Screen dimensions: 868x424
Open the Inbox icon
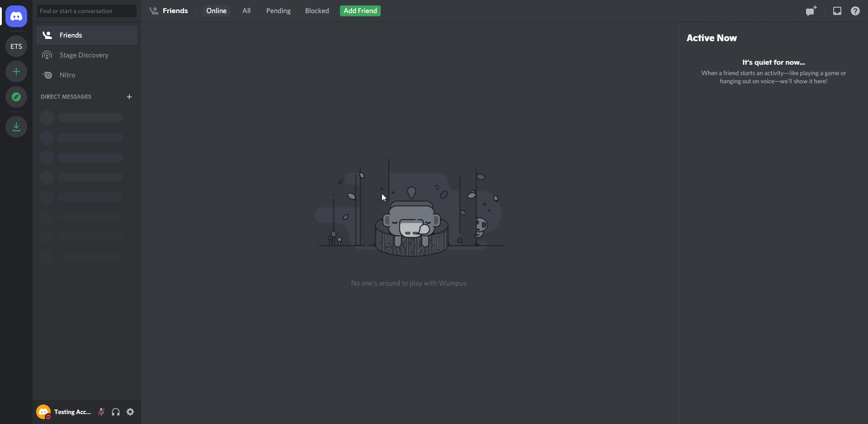837,11
